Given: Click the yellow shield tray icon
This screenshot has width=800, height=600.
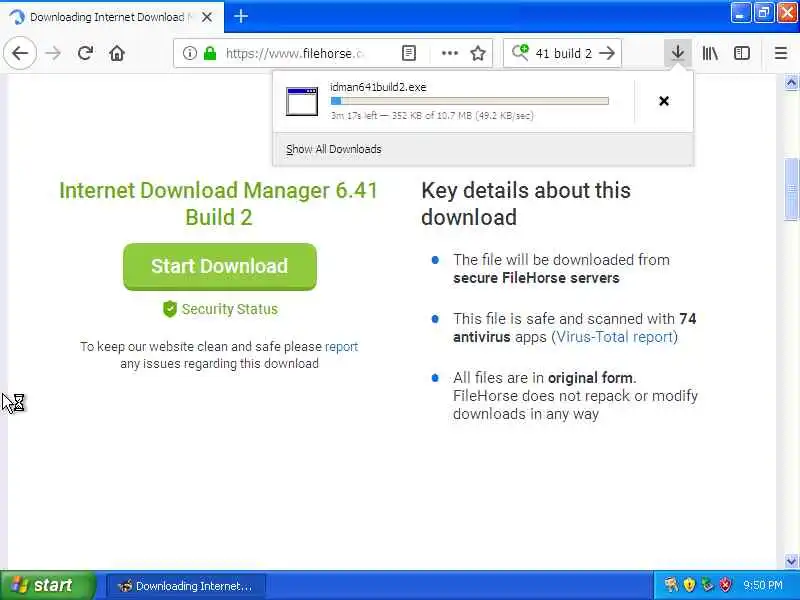Looking at the screenshot, I should 689,585.
